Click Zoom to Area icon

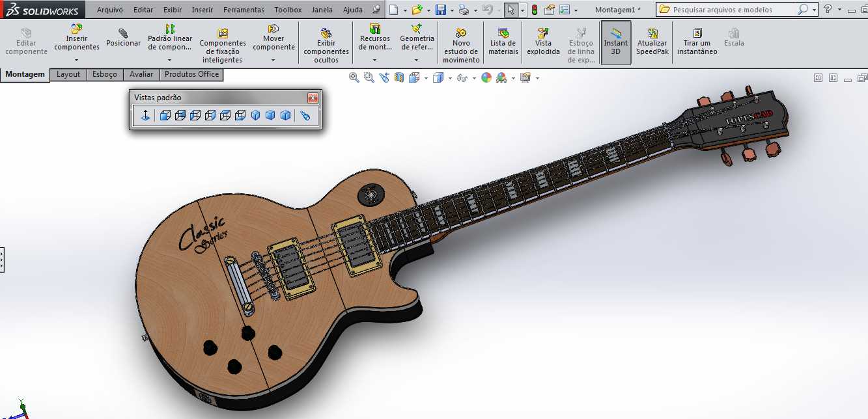click(369, 77)
